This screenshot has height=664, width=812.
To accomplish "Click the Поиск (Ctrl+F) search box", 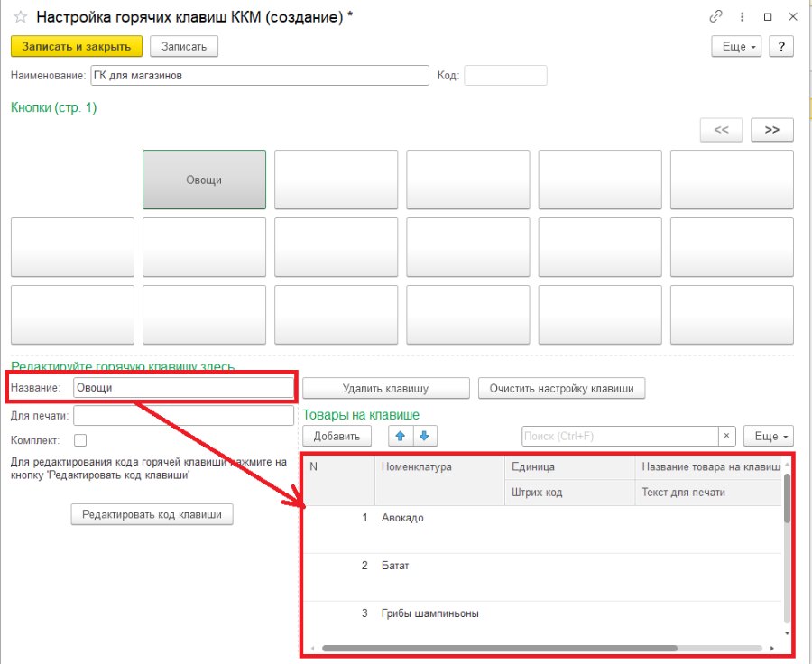I will point(620,436).
